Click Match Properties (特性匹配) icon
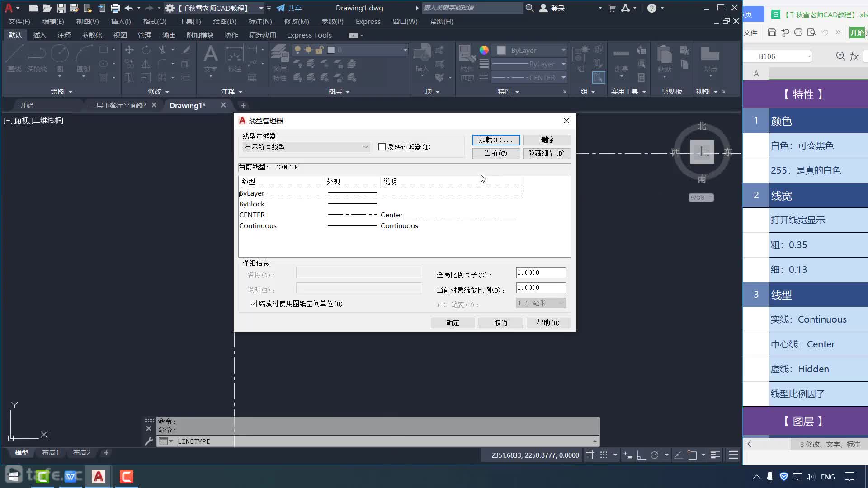 tap(467, 62)
